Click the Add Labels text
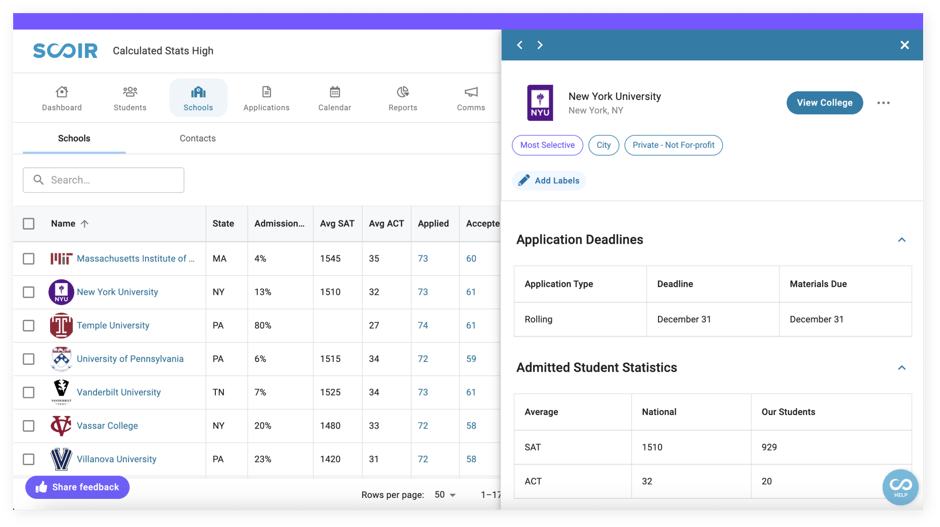 tap(557, 180)
